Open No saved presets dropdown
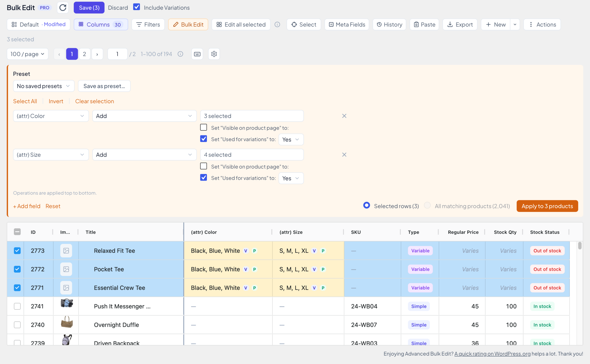The image size is (590, 364). click(44, 86)
